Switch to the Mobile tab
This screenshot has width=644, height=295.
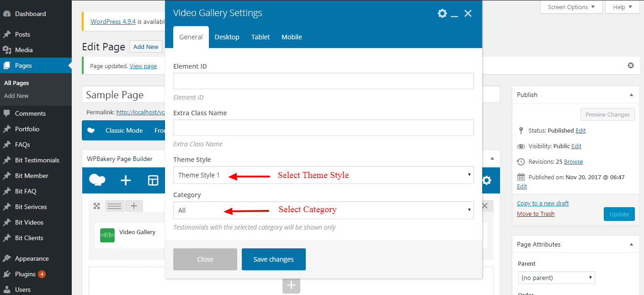[x=292, y=37]
